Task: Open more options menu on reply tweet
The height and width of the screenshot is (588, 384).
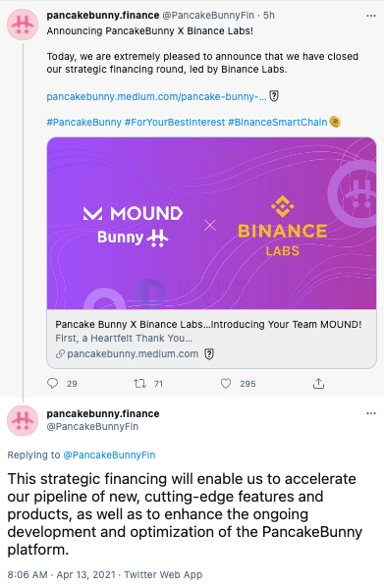Action: [371, 413]
